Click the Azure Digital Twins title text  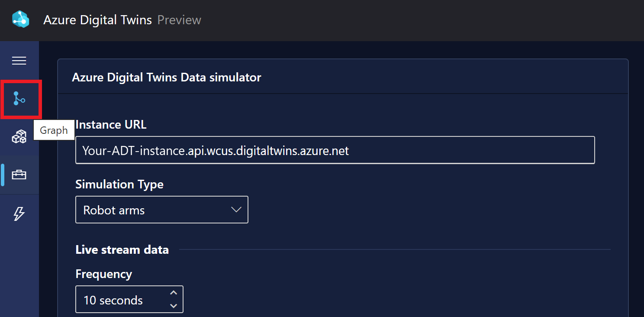(97, 20)
